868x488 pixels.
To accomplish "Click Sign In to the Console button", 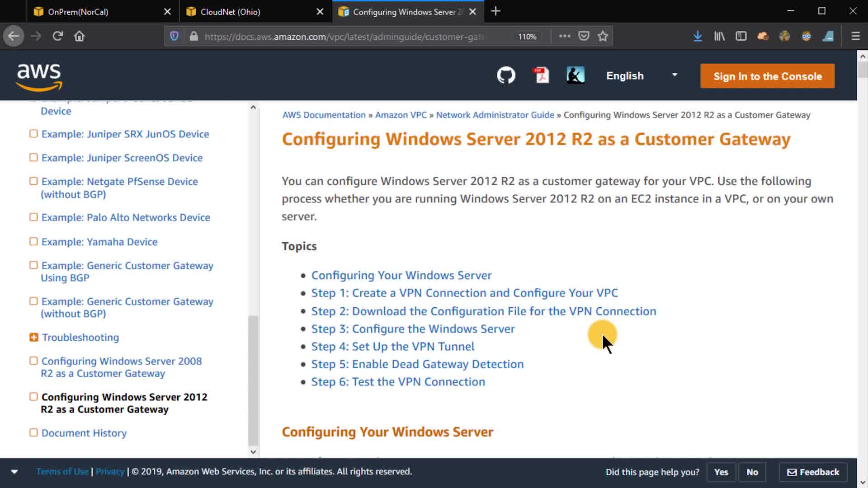I will (x=767, y=76).
